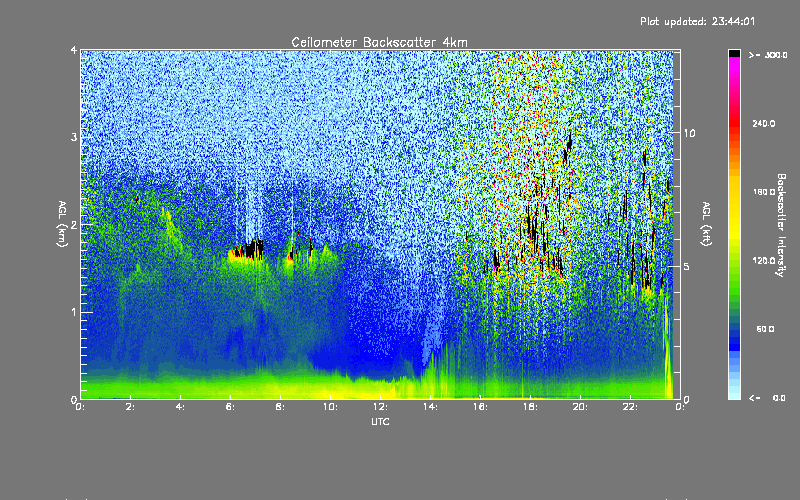This screenshot has width=800, height=500.
Task: Click the '60.0' colorbar tick label
Action: coord(765,329)
